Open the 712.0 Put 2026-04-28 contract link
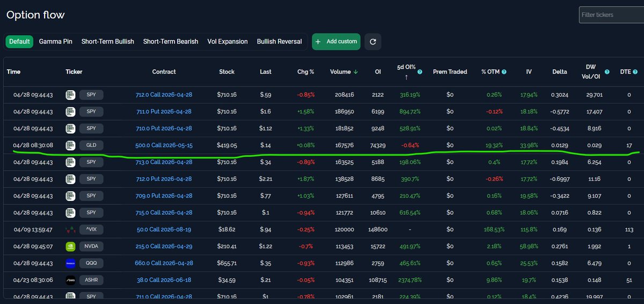Image resolution: width=644 pixels, height=304 pixels. pos(164,179)
